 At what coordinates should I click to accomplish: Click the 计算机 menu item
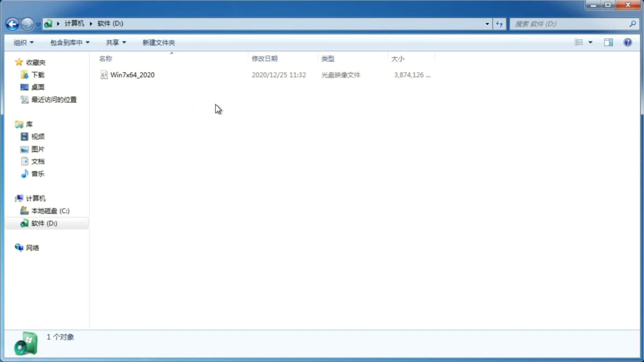35,198
